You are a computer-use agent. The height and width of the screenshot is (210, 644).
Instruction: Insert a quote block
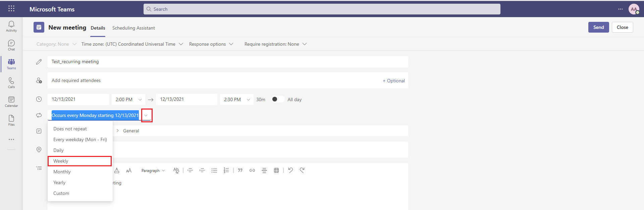click(240, 171)
